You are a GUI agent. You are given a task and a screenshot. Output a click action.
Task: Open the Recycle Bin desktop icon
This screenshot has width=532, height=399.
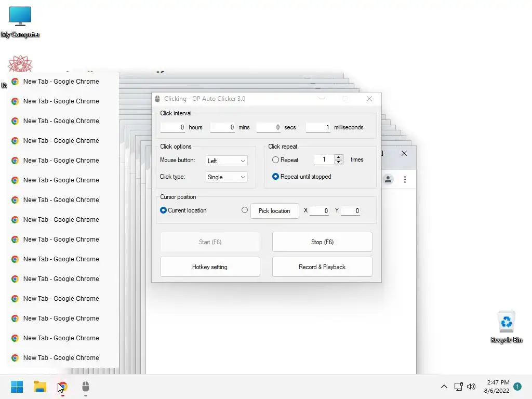point(506,327)
